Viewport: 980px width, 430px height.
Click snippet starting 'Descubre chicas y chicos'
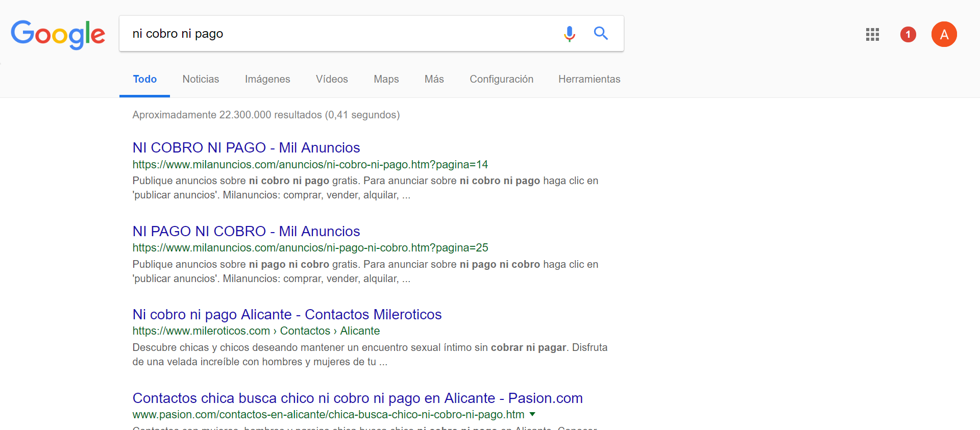pyautogui.click(x=370, y=355)
